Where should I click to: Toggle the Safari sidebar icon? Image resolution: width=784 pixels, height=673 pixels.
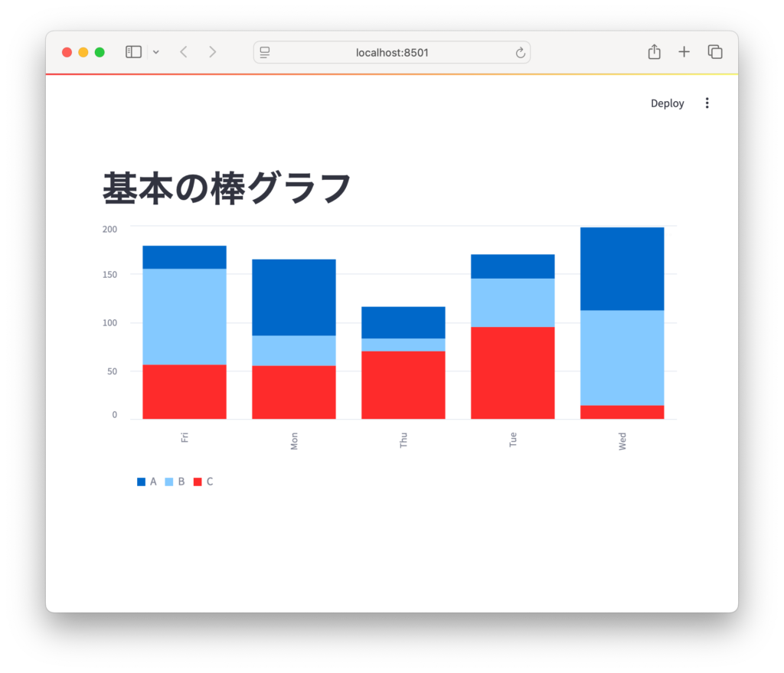(133, 52)
